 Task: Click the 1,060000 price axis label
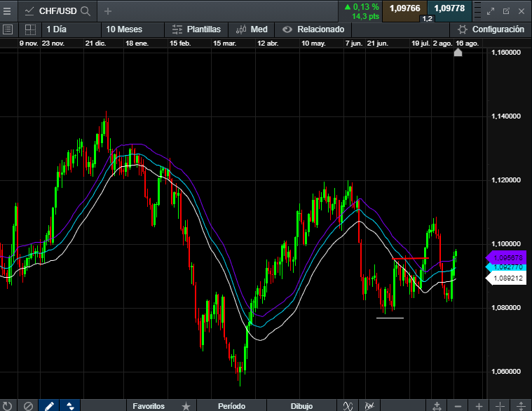(x=506, y=371)
